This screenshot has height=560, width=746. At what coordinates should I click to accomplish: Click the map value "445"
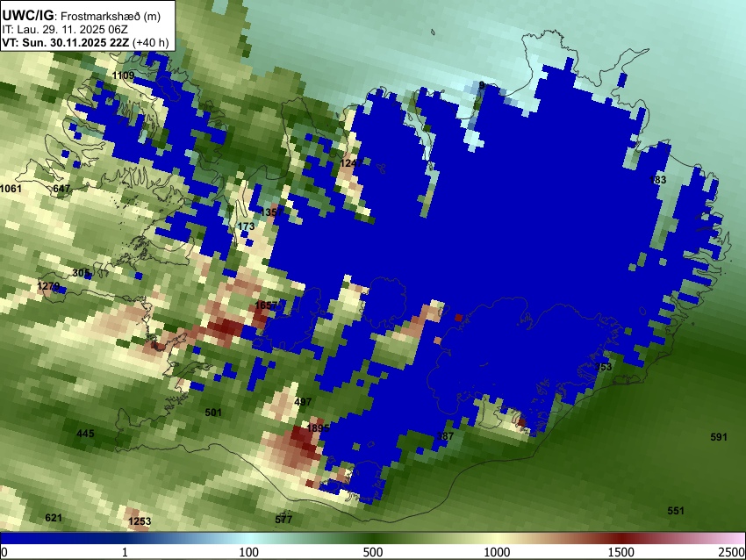point(85,434)
